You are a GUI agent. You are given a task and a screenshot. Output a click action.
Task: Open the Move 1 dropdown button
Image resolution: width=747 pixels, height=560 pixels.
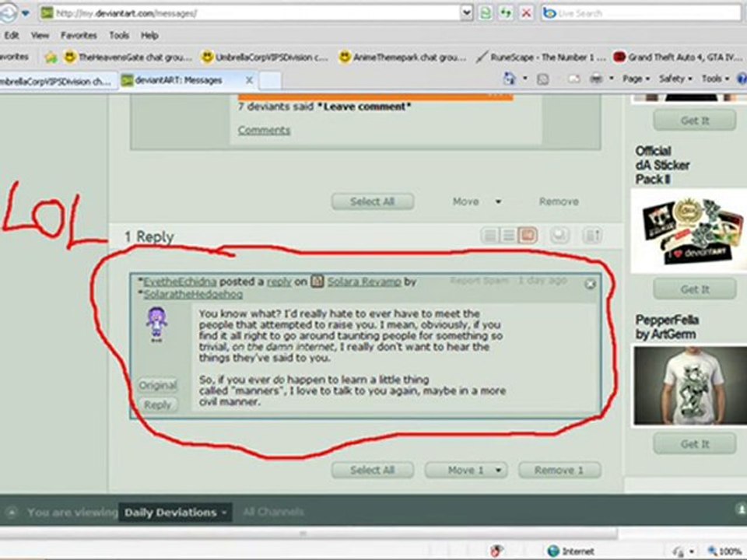pos(466,471)
